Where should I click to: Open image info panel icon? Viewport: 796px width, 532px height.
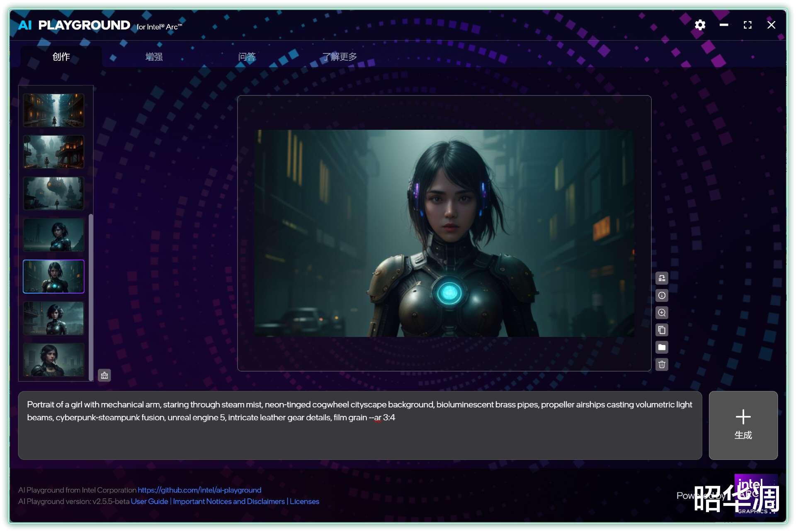coord(662,296)
